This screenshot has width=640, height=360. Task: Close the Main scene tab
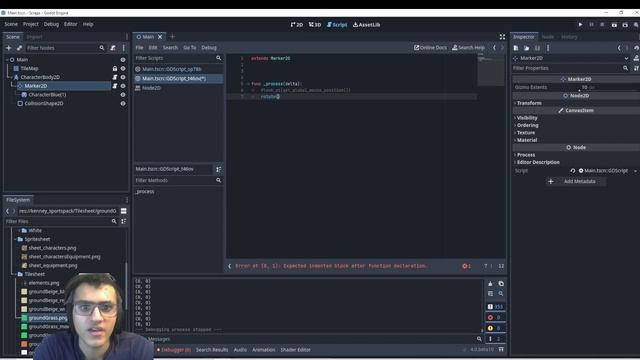click(x=160, y=37)
